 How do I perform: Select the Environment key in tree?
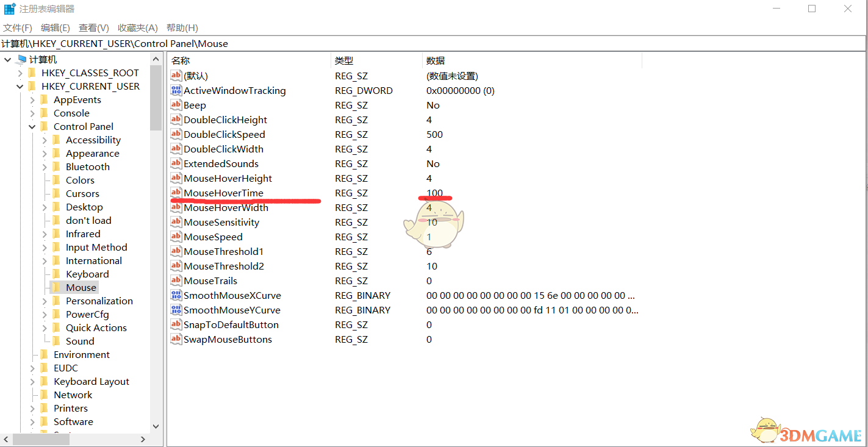pos(82,354)
